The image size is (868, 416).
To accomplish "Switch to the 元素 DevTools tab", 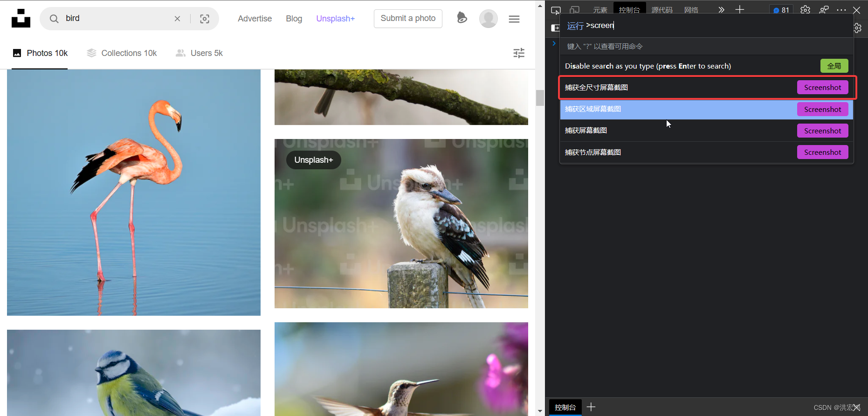I will pyautogui.click(x=600, y=10).
